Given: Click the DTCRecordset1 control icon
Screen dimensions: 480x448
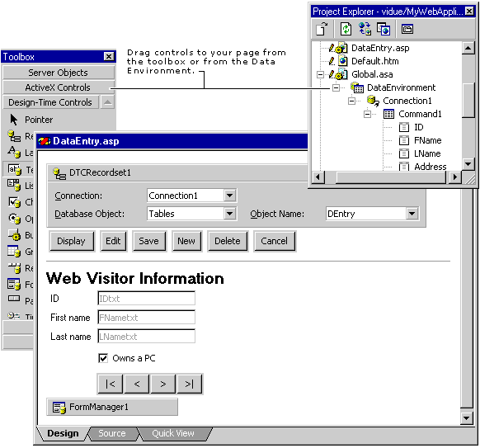Looking at the screenshot, I should 59,173.
